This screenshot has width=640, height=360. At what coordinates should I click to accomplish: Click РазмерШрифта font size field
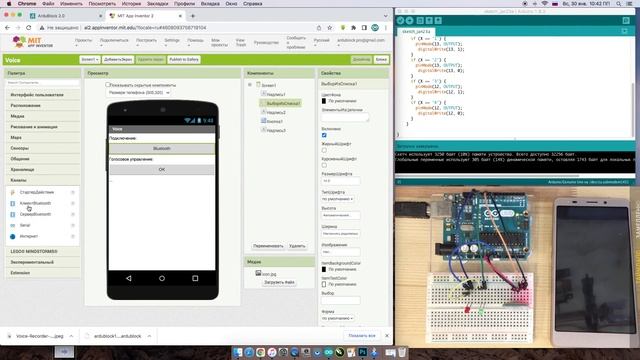tap(341, 181)
